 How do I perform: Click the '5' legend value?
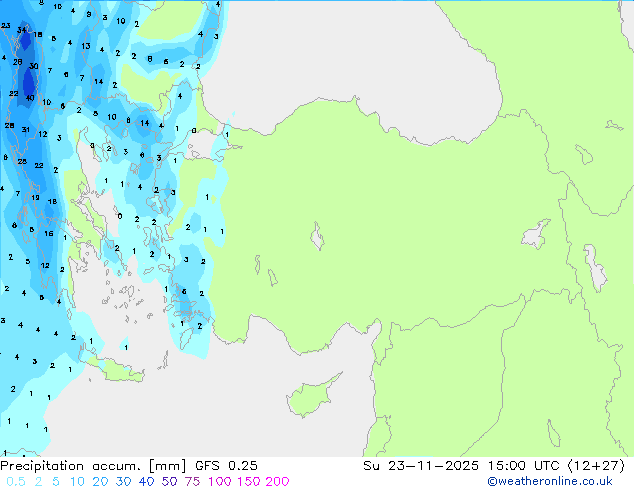tap(56, 482)
